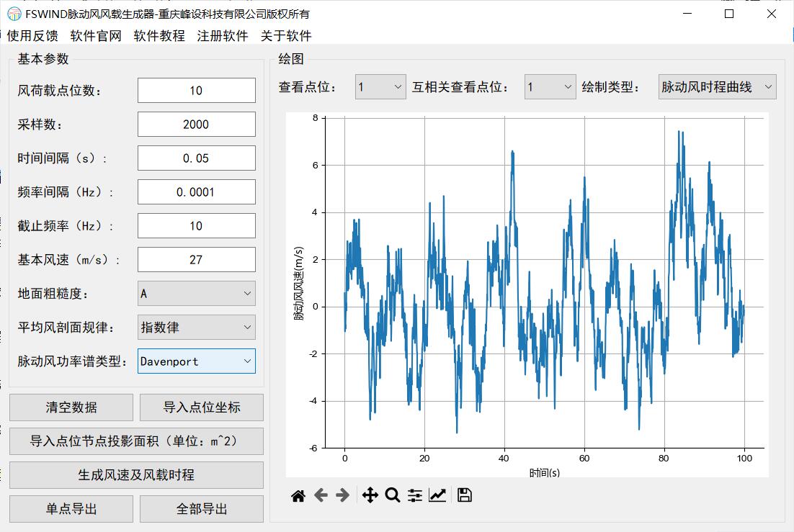The width and height of the screenshot is (794, 532).
Task: Click the 清空数据 button
Action: click(71, 407)
